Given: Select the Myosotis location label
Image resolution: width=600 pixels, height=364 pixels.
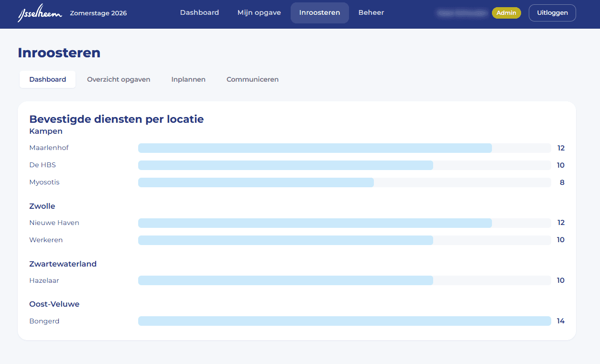Looking at the screenshot, I should tap(44, 182).
